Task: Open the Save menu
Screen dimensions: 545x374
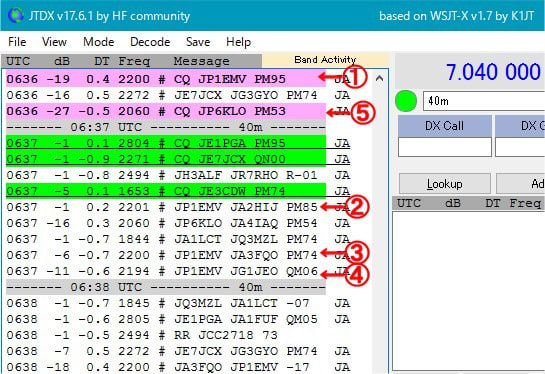Action: coord(198,42)
